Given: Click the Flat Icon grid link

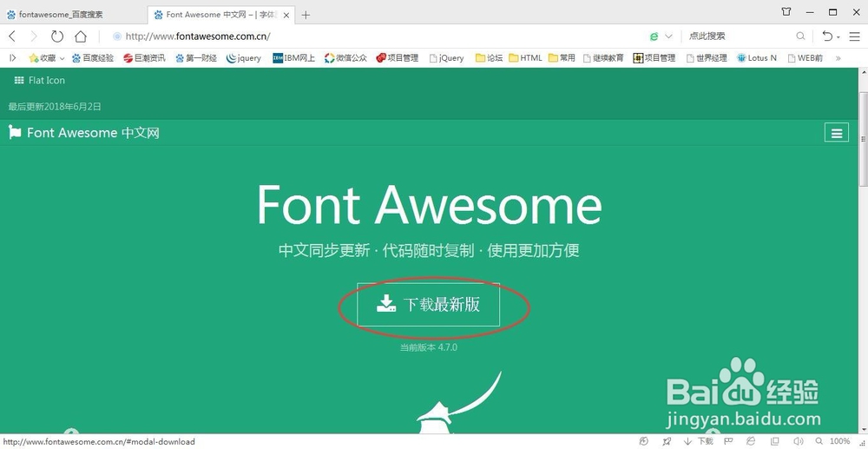Looking at the screenshot, I should 39,80.
